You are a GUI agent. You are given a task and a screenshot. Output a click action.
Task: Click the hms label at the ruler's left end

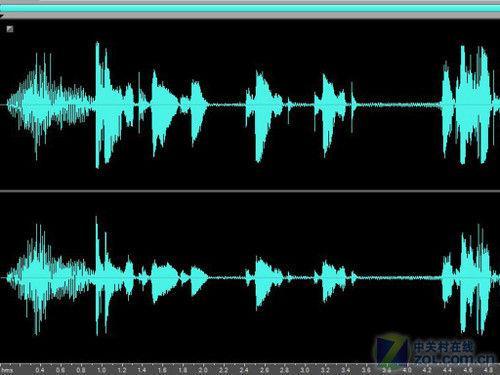7,370
